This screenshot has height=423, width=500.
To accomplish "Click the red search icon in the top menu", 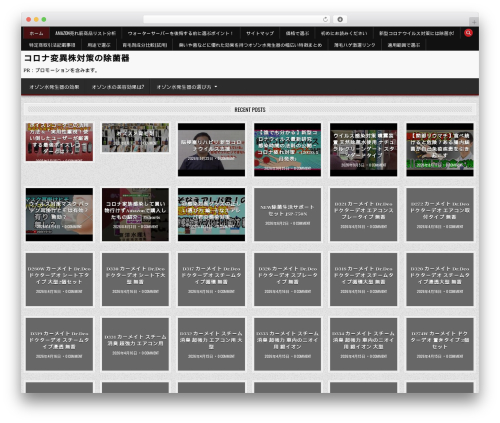I will click(468, 33).
